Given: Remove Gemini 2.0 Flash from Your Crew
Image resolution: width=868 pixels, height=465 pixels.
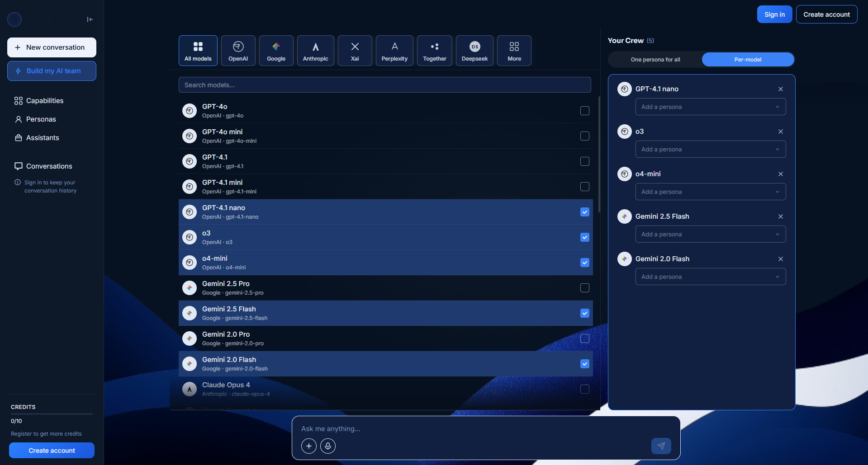Looking at the screenshot, I should point(781,259).
